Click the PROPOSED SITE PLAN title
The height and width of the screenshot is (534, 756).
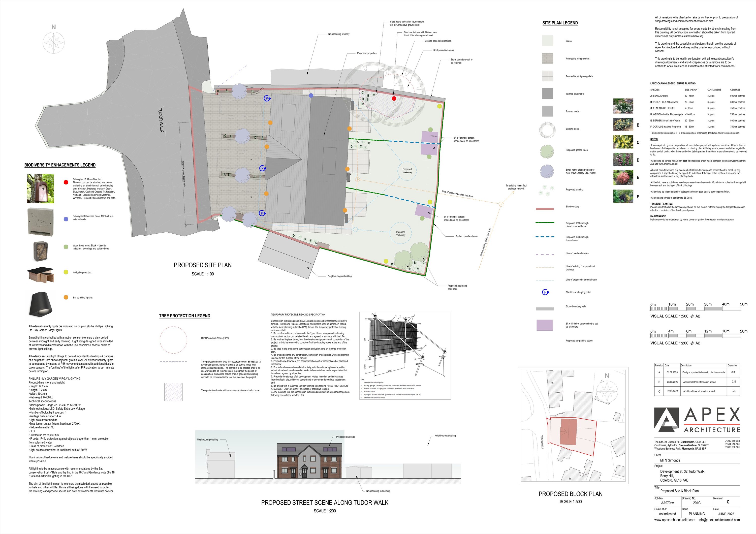pos(203,265)
